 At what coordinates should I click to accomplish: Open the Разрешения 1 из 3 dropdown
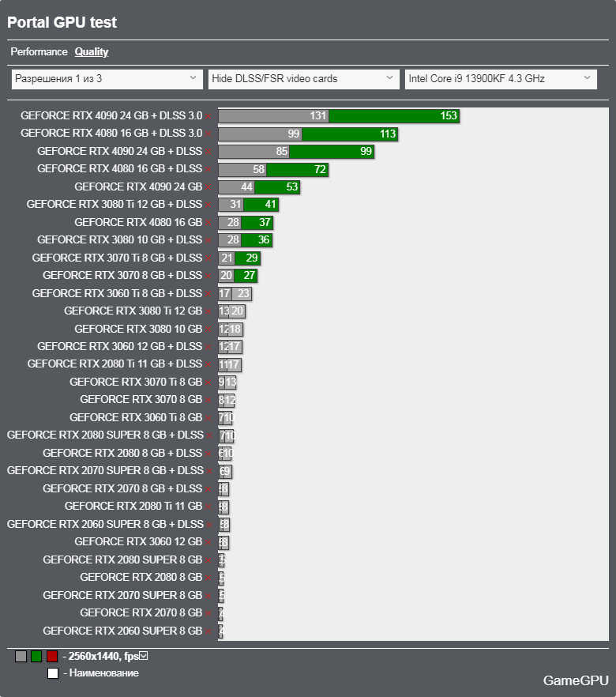[x=107, y=79]
